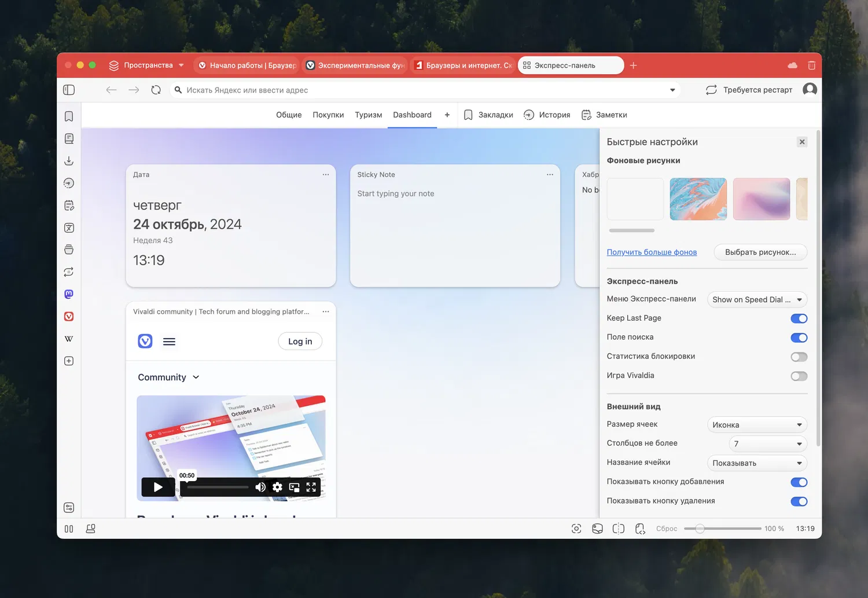868x598 pixels.
Task: Open the Window panel icon
Action: [69, 250]
